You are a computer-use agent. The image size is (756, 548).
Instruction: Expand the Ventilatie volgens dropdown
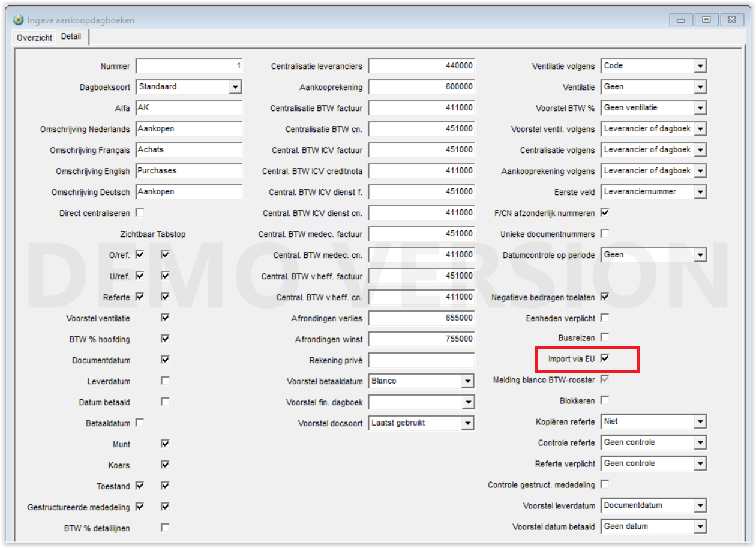700,66
